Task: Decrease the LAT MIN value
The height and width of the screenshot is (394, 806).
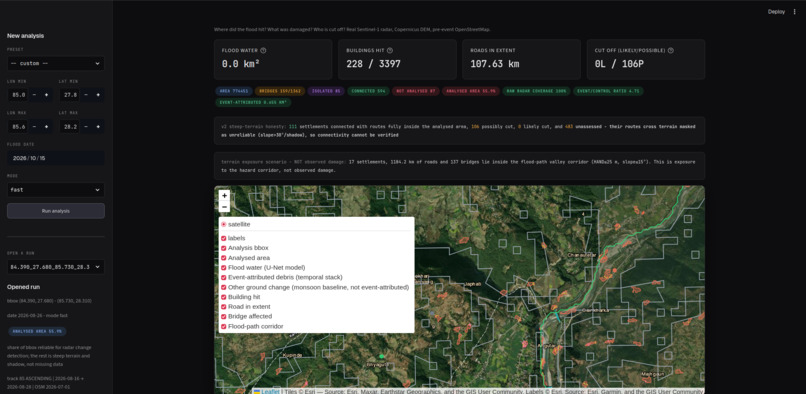Action: click(85, 95)
